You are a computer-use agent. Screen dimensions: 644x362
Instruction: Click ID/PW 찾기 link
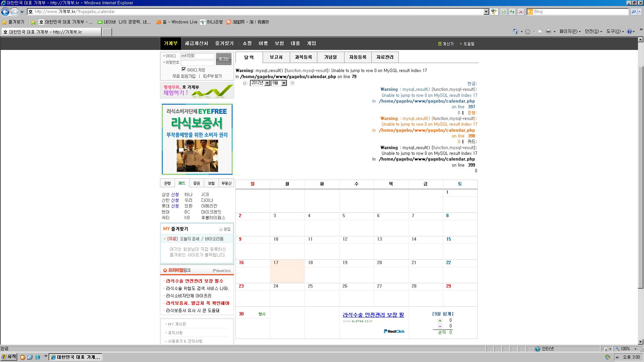(212, 76)
